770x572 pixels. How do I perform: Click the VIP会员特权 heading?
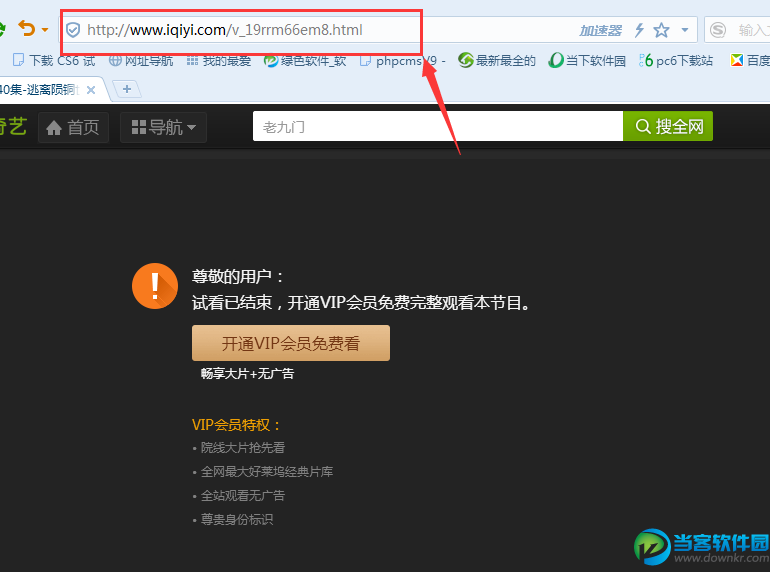pyautogui.click(x=236, y=425)
